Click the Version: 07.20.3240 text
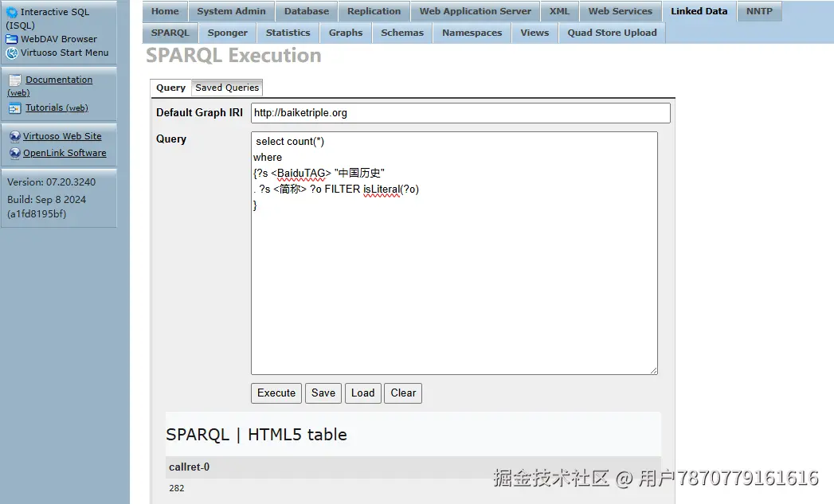The image size is (834, 504). tap(52, 182)
